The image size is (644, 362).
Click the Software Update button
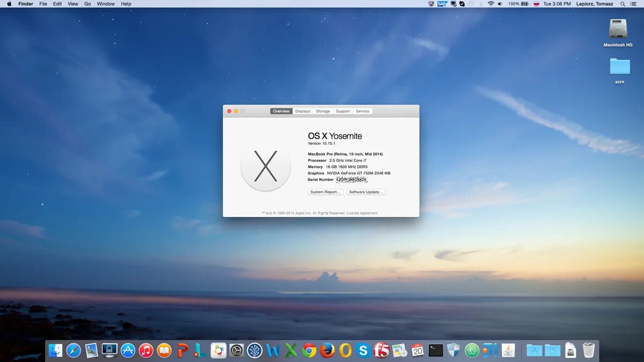(x=366, y=192)
